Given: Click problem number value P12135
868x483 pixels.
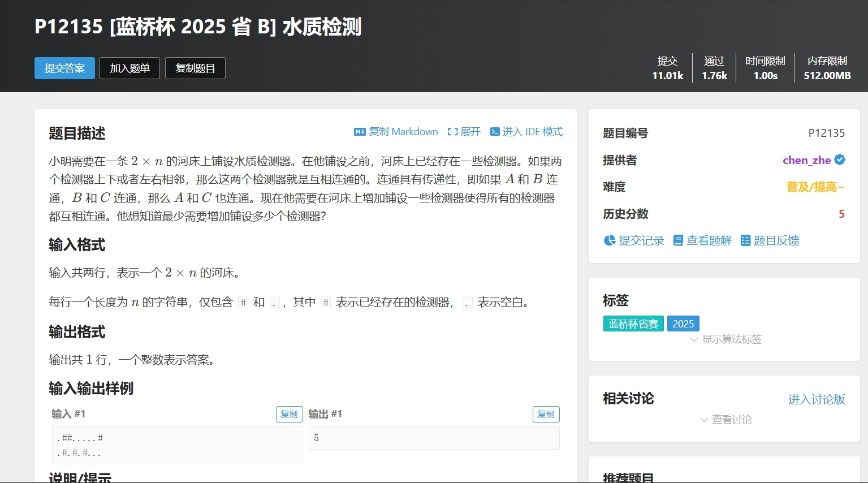Looking at the screenshot, I should point(827,133).
